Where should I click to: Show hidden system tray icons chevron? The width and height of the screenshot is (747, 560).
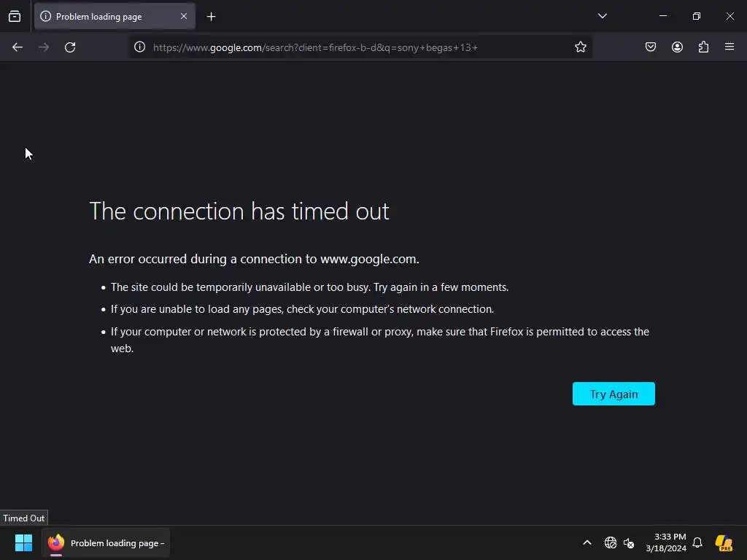click(x=587, y=542)
